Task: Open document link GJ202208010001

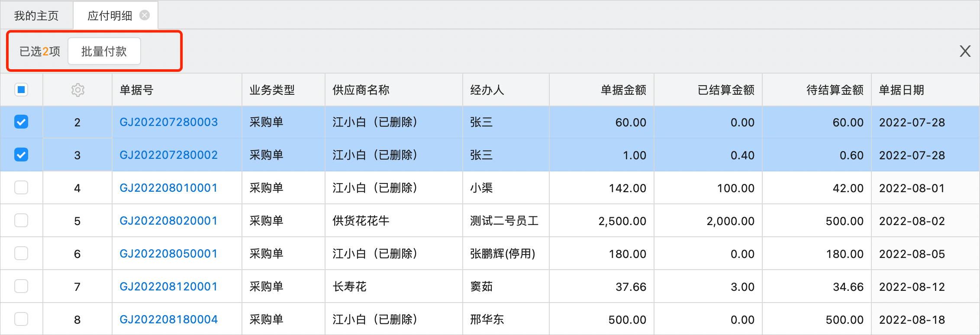Action: 168,188
